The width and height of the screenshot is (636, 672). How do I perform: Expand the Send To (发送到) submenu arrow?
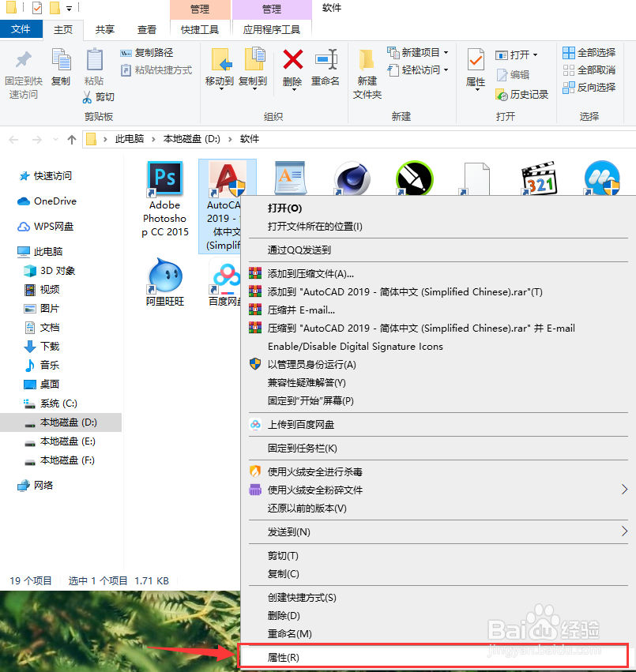pos(624,531)
